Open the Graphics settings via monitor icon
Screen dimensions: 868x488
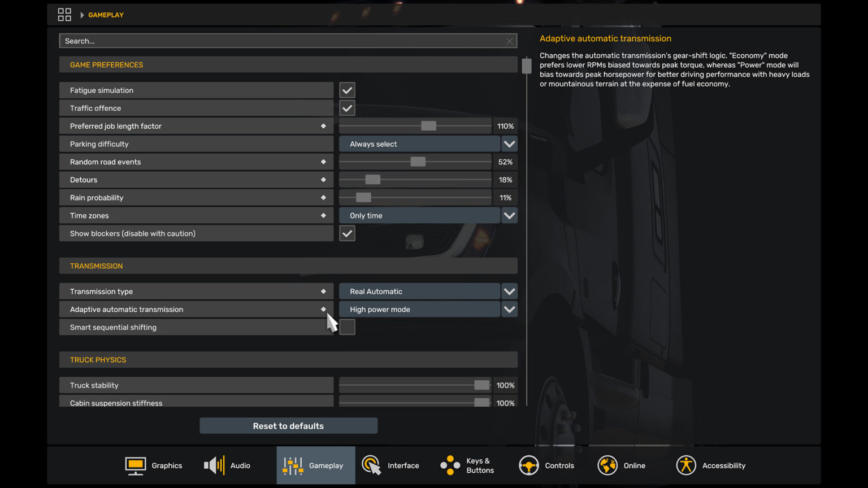pos(135,465)
